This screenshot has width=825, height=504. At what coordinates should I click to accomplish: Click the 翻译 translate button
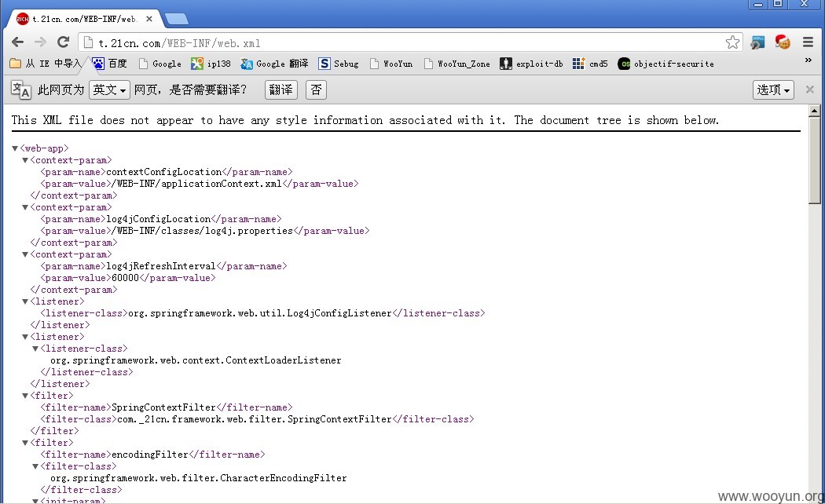pos(281,89)
